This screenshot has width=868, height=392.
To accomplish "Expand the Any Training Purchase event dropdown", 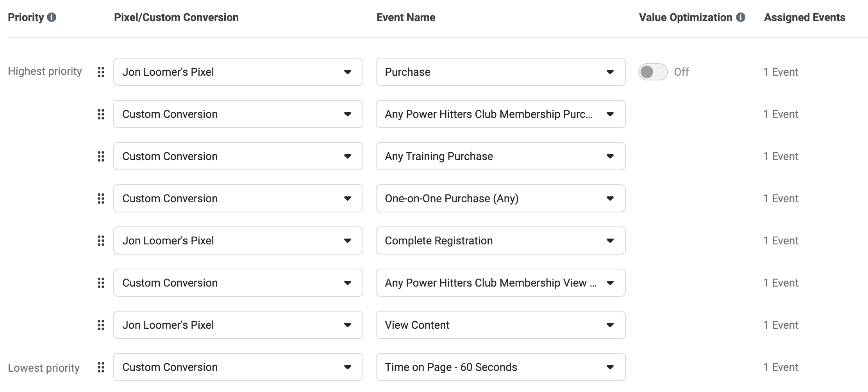I will point(500,156).
